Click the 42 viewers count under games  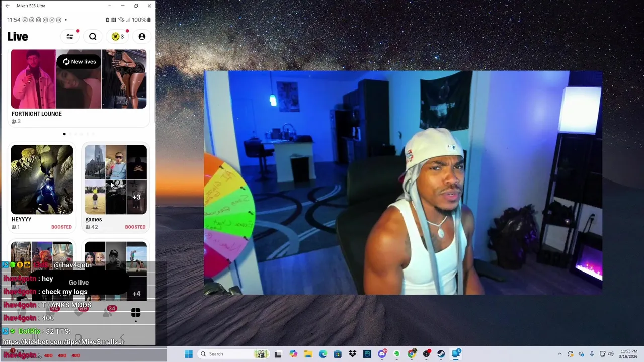coord(92,227)
